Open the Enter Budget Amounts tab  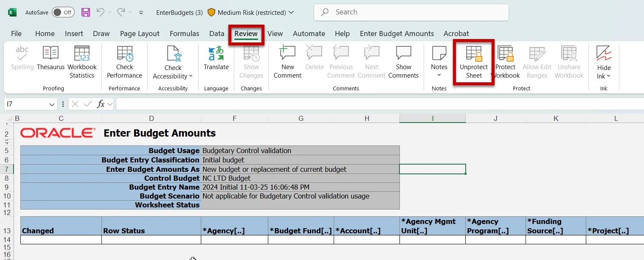[x=397, y=34]
